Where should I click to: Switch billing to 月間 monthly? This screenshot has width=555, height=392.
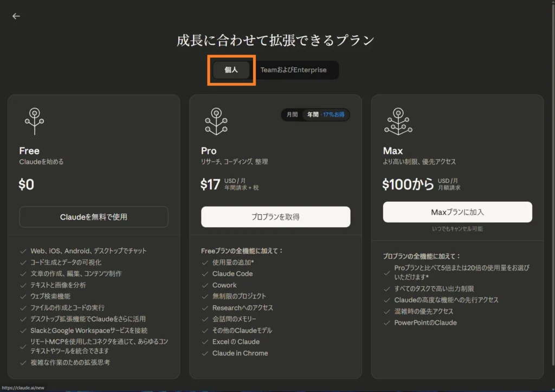(x=291, y=114)
